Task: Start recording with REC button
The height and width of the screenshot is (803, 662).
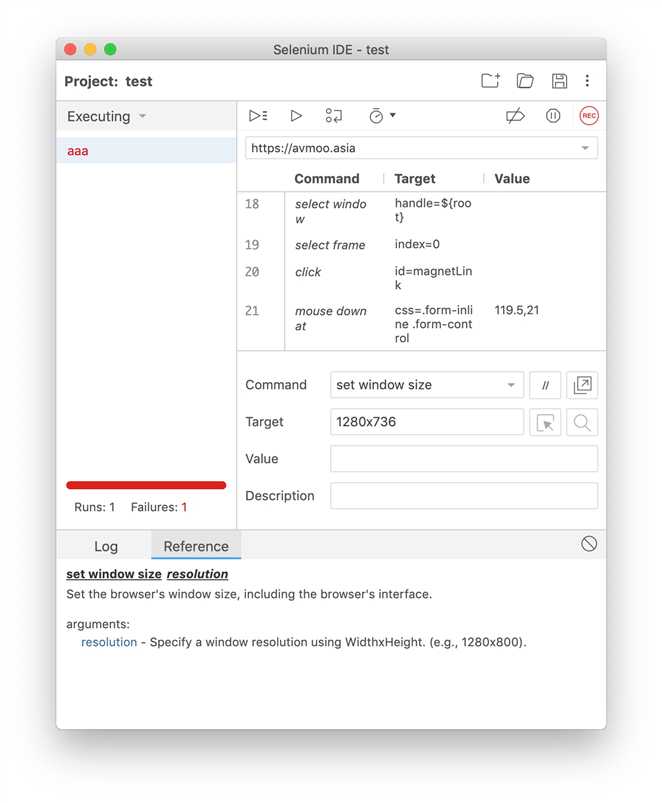Action: 589,116
